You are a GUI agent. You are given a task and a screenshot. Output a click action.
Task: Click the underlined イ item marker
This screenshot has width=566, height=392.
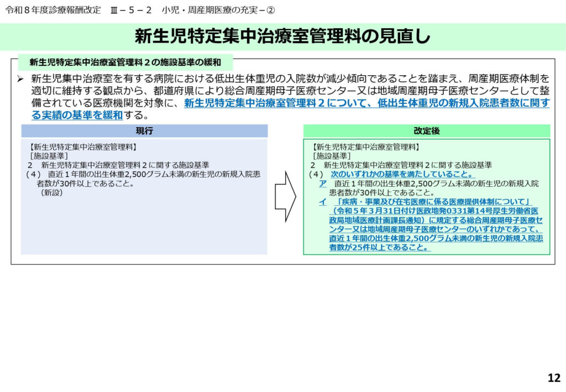coord(322,202)
